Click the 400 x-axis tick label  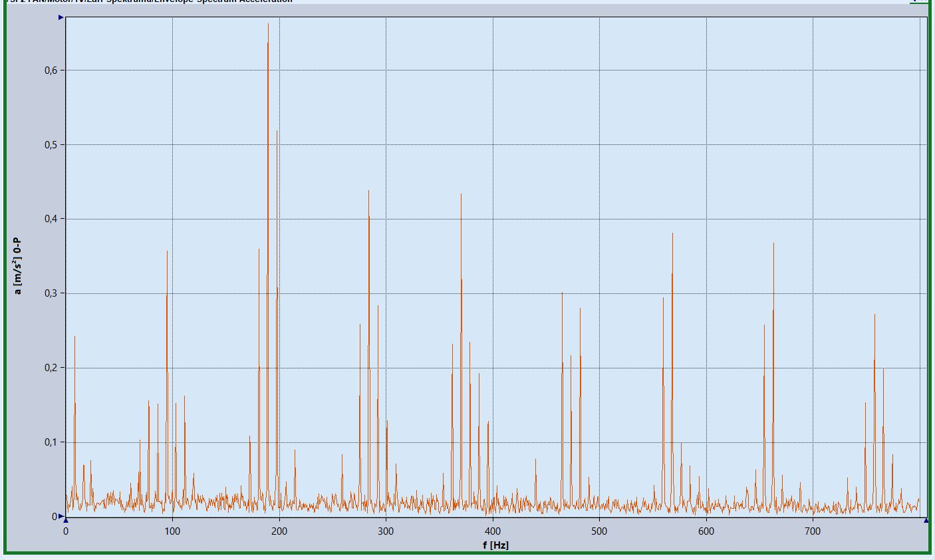point(493,531)
